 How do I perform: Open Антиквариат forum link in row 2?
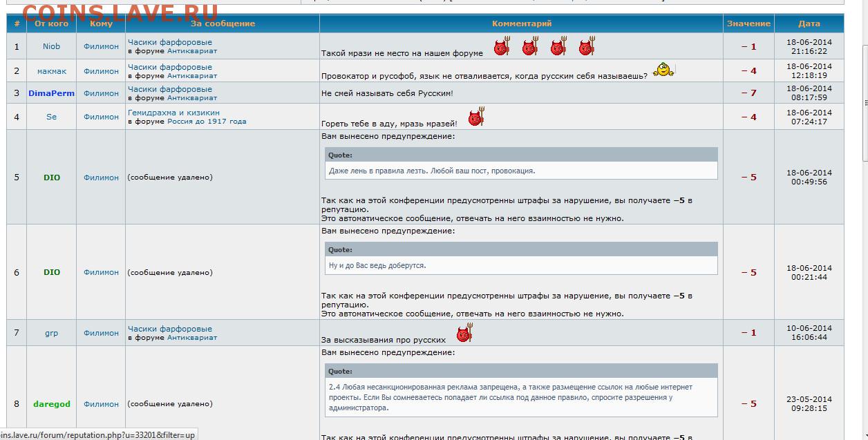[192, 76]
